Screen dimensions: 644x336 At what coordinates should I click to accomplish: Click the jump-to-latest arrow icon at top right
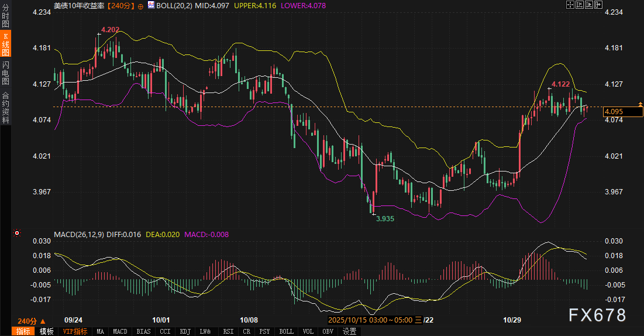click(x=599, y=5)
